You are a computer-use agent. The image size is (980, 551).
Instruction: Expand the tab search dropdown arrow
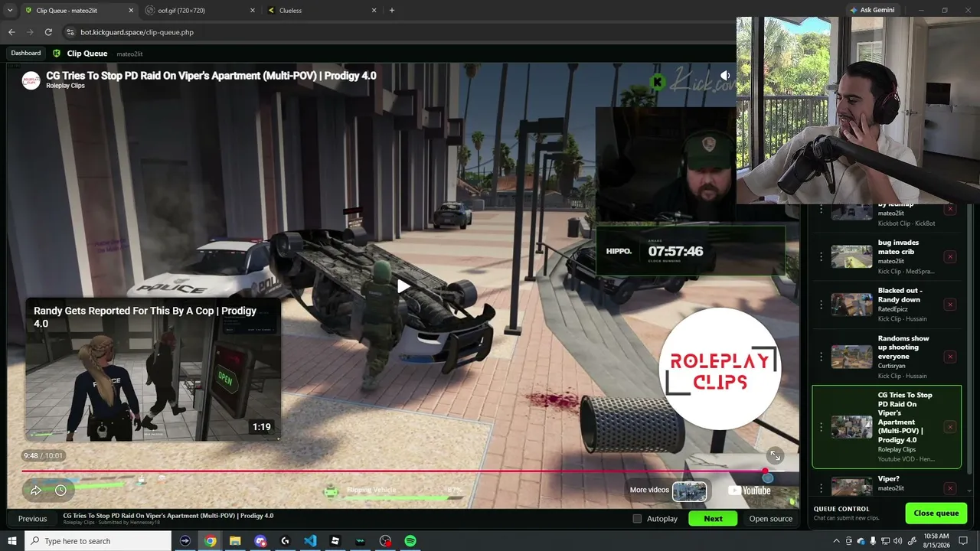(x=10, y=11)
